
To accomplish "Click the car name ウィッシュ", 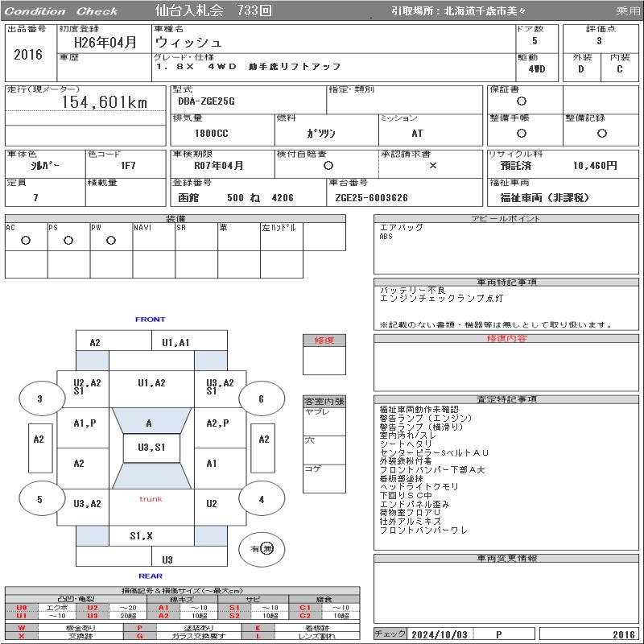I will [x=188, y=43].
